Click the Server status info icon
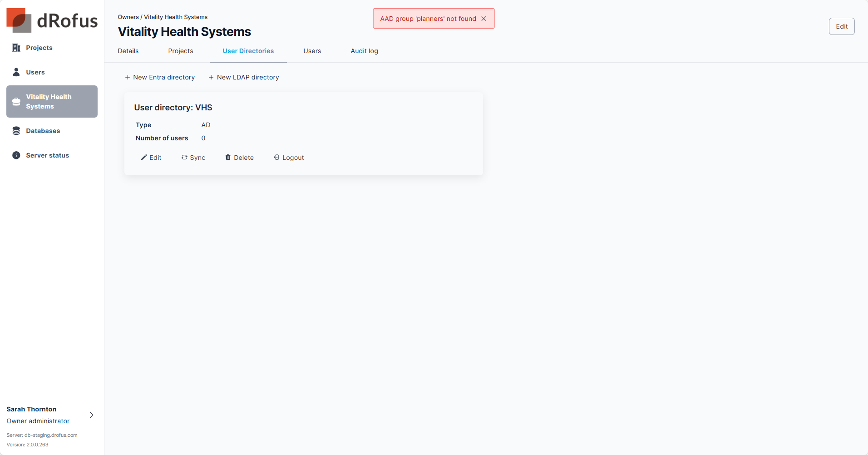The width and height of the screenshot is (868, 455). click(x=16, y=155)
